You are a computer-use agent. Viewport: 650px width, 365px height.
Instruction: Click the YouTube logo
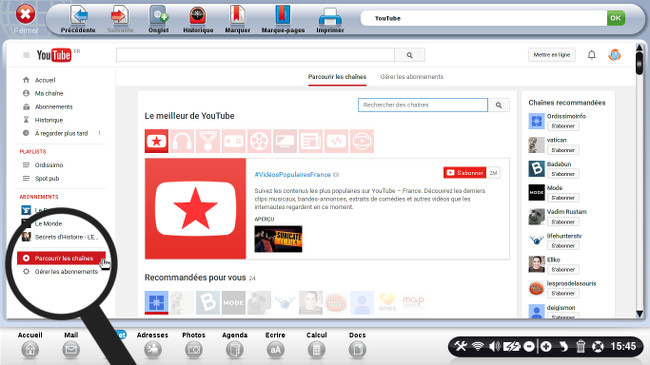point(54,55)
